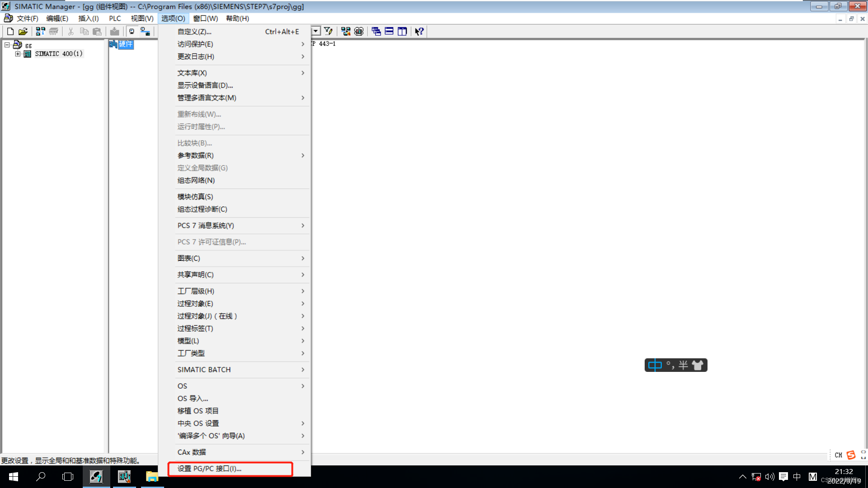Choose 显示设备语言(D)... menu entry
This screenshot has width=868, height=488.
pos(234,85)
